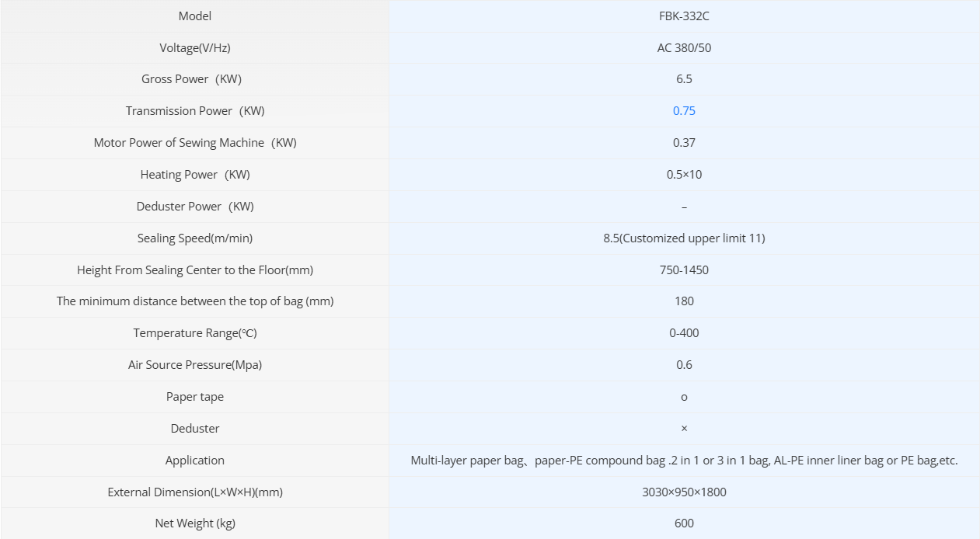Select the 0-400 temperature range value
Image resolution: width=980 pixels, height=539 pixels.
[684, 333]
